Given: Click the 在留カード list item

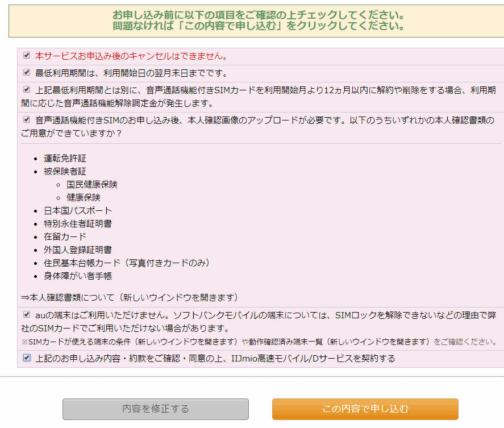Looking at the screenshot, I should coord(65,236).
